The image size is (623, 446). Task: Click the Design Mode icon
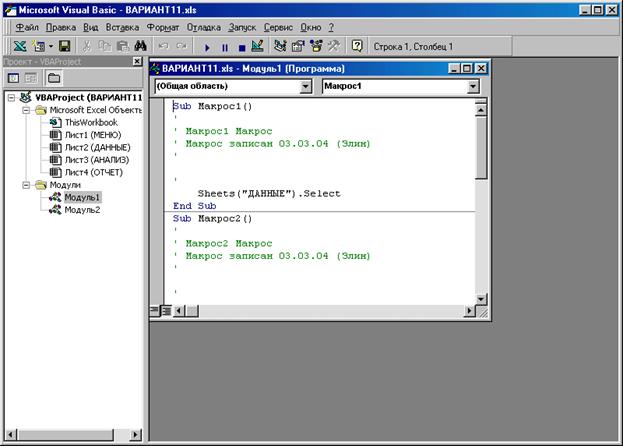[257, 47]
